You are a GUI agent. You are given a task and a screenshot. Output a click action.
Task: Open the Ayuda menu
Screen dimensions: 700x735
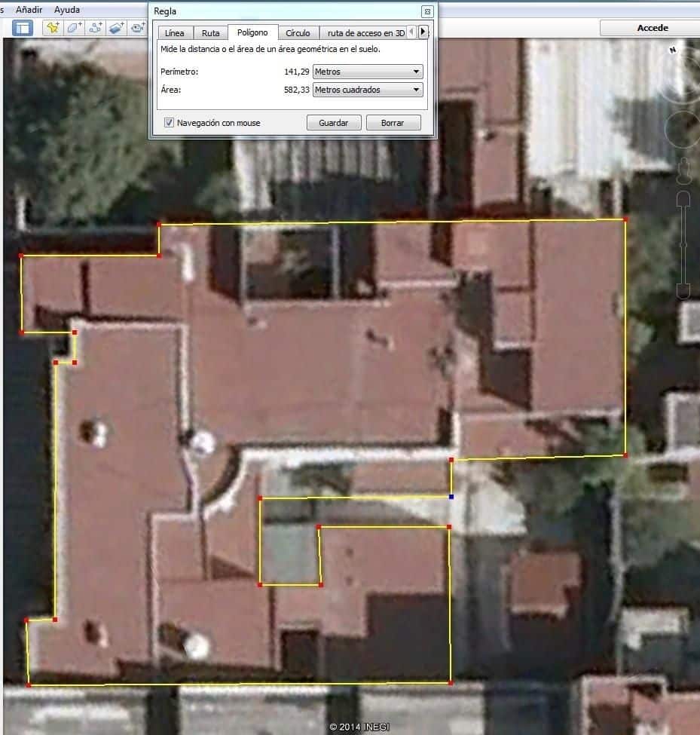(x=67, y=10)
